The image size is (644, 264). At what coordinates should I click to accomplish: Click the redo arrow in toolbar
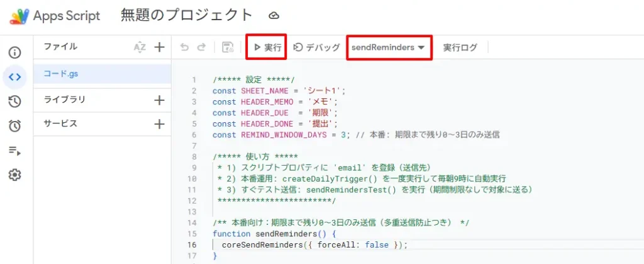point(201,47)
